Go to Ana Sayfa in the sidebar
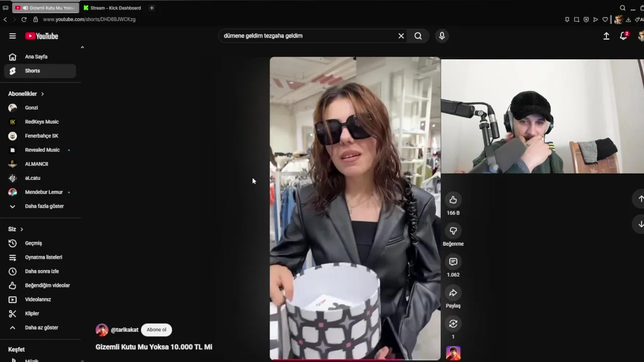Screen dimensions: 644x362 point(40,57)
